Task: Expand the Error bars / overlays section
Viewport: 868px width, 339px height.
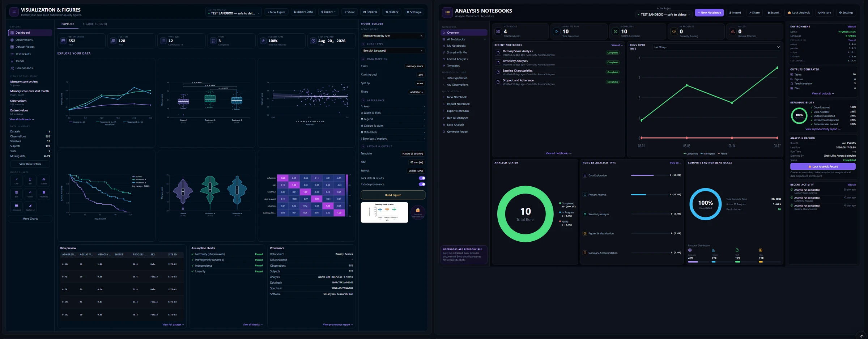Action: (x=393, y=139)
